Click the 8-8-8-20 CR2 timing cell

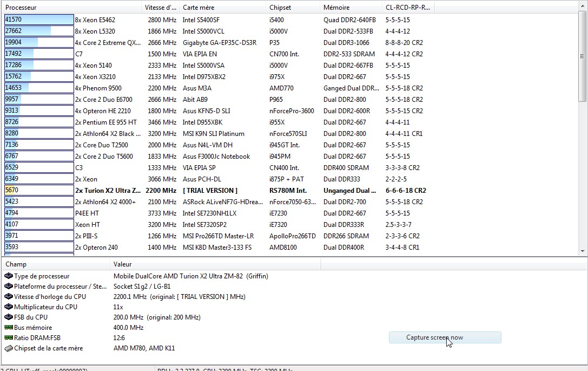[404, 43]
